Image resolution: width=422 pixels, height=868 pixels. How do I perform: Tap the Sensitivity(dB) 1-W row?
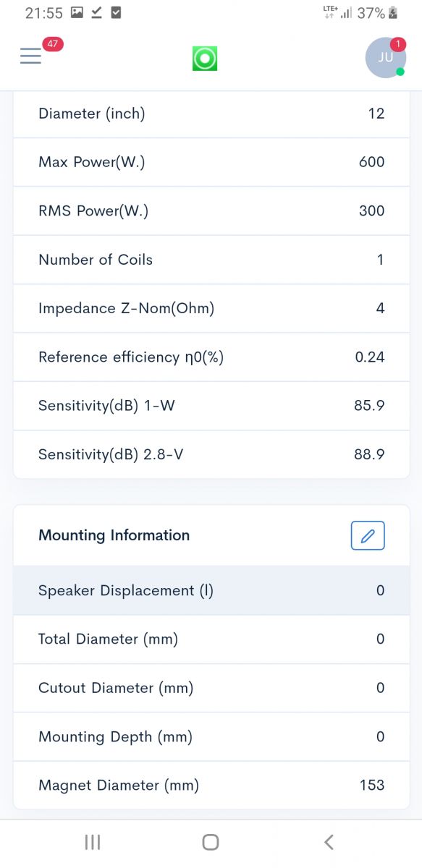coord(211,405)
